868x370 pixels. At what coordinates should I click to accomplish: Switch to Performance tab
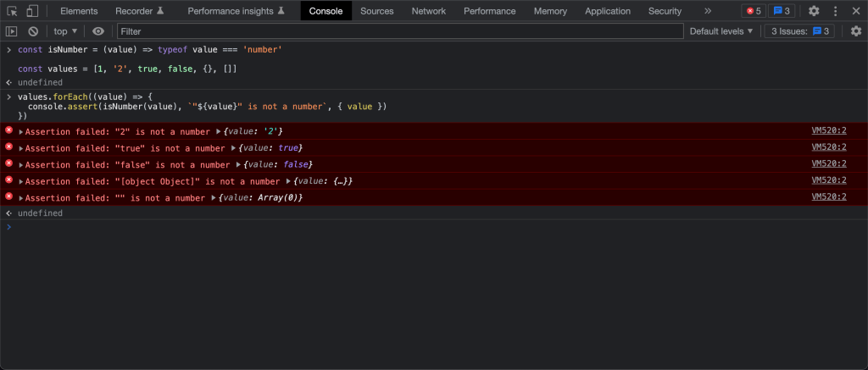(489, 11)
